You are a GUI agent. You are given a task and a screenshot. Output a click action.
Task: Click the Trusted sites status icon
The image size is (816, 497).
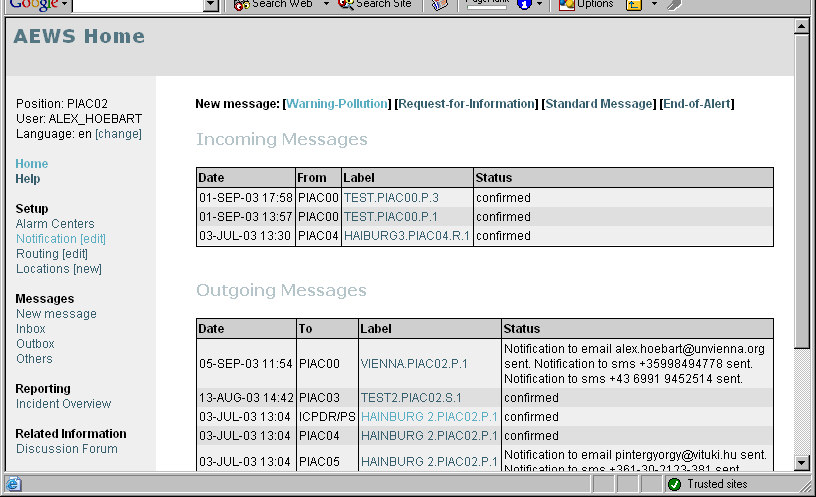click(x=674, y=485)
